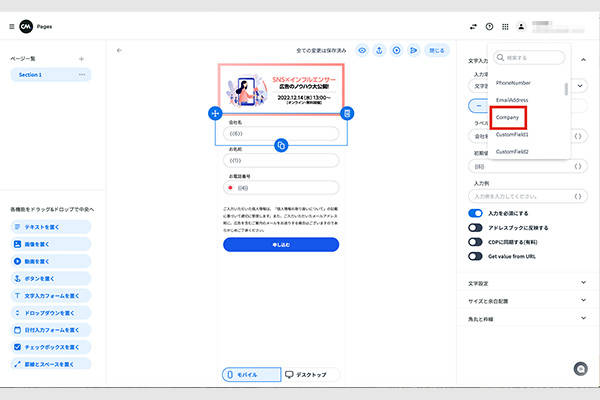The image size is (600, 400).
Task: Click the send paper-plane icon
Action: tap(413, 49)
